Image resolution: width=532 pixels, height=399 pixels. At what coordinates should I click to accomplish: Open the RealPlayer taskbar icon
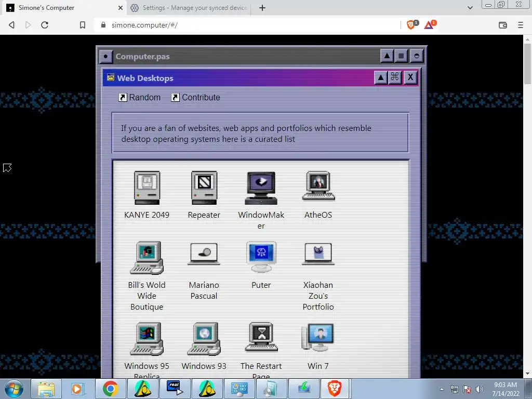[175, 389]
